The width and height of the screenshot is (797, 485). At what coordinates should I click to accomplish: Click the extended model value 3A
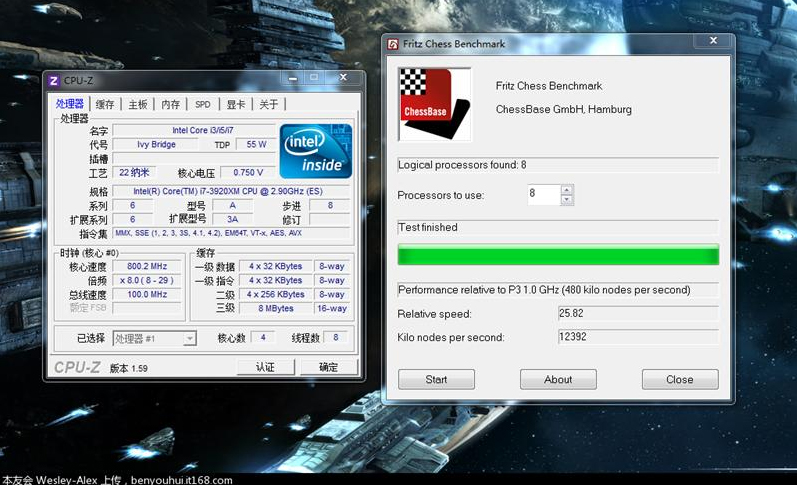click(232, 219)
